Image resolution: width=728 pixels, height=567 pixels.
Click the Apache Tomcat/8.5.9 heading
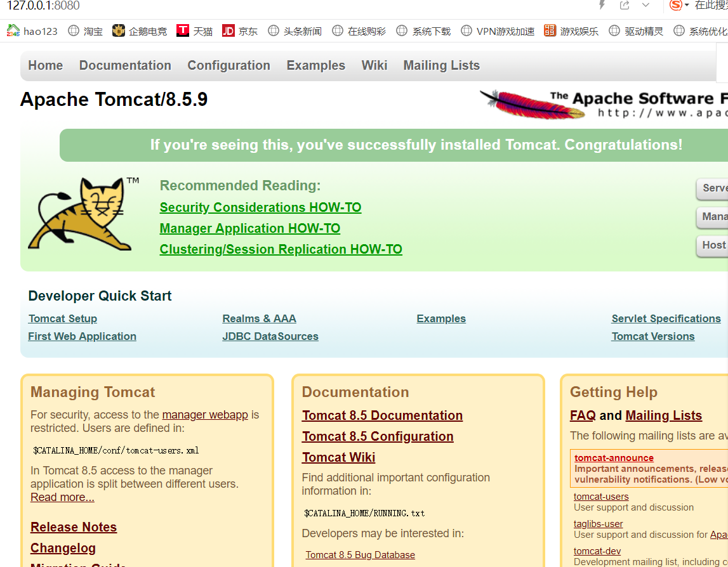click(114, 100)
